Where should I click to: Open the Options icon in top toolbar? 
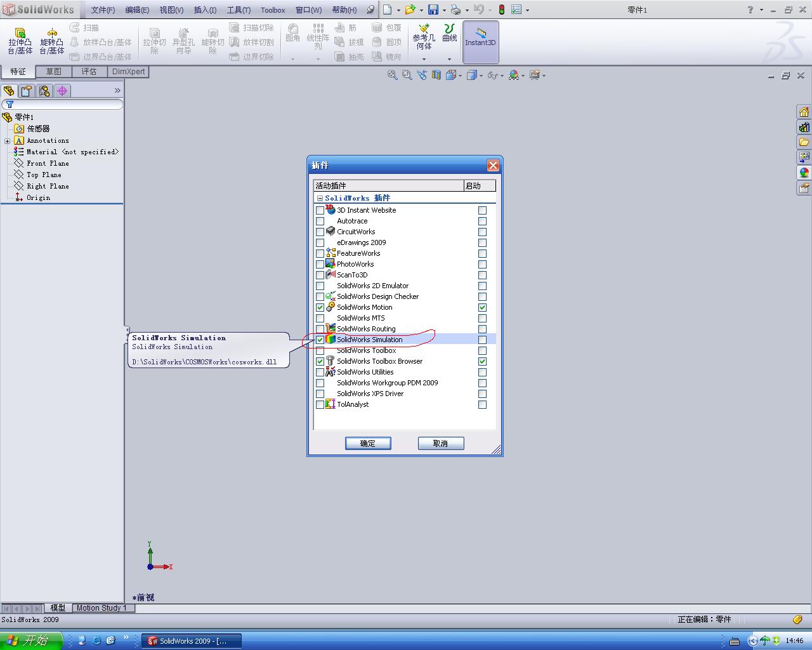[516, 10]
